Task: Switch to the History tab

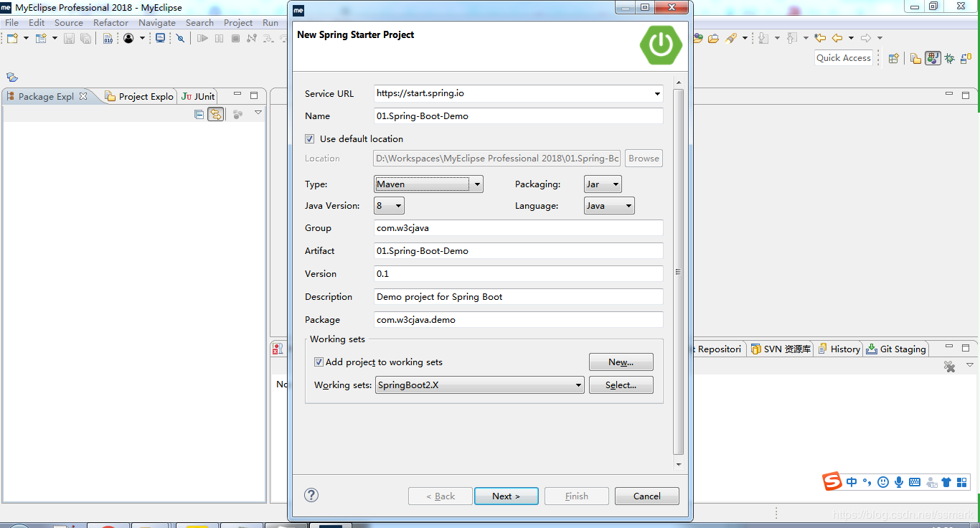Action: tap(839, 349)
